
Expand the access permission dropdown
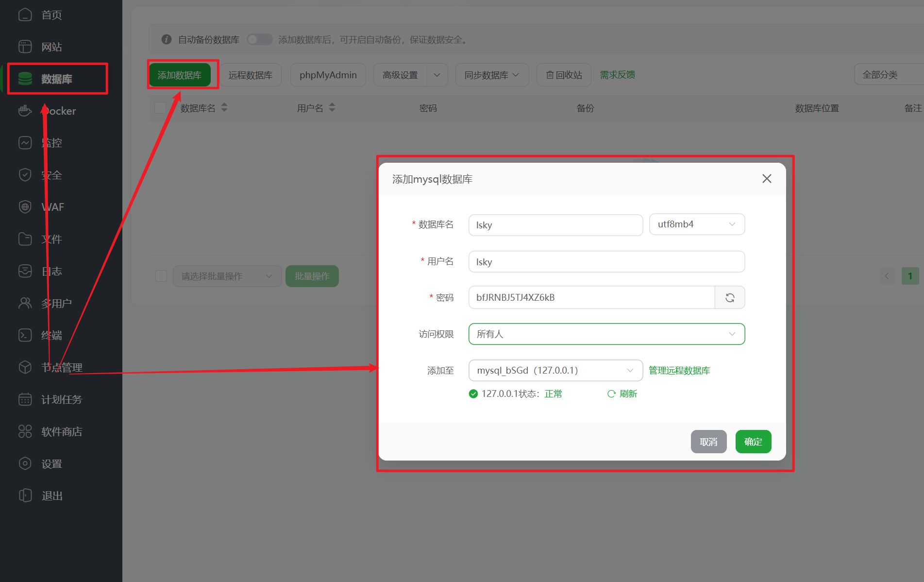tap(606, 334)
